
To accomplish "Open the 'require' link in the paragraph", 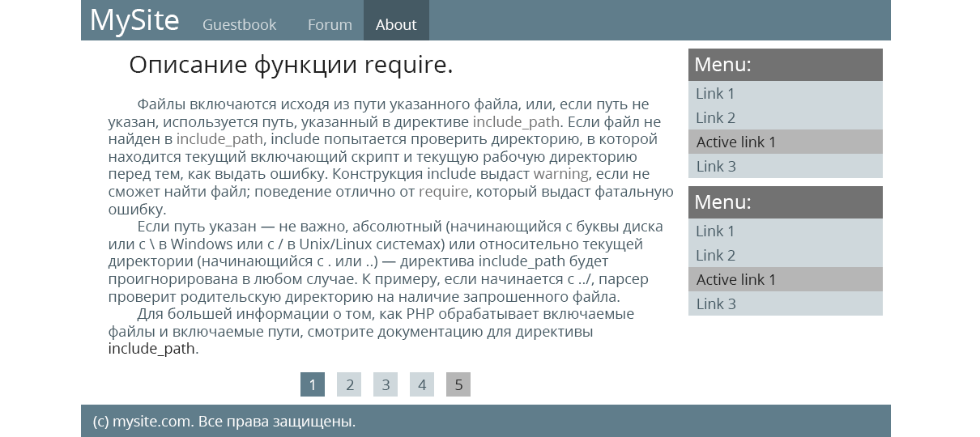I will click(x=443, y=192).
